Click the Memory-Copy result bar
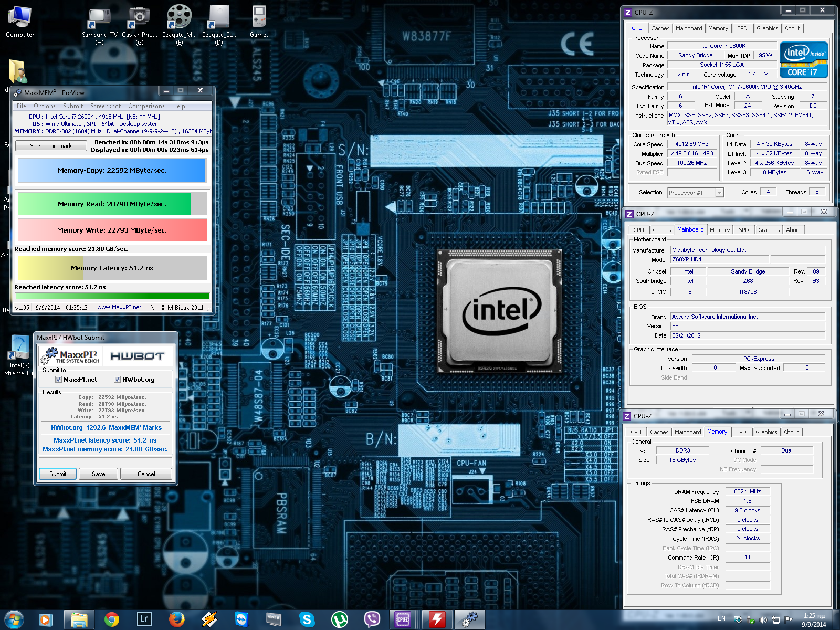 [x=112, y=171]
